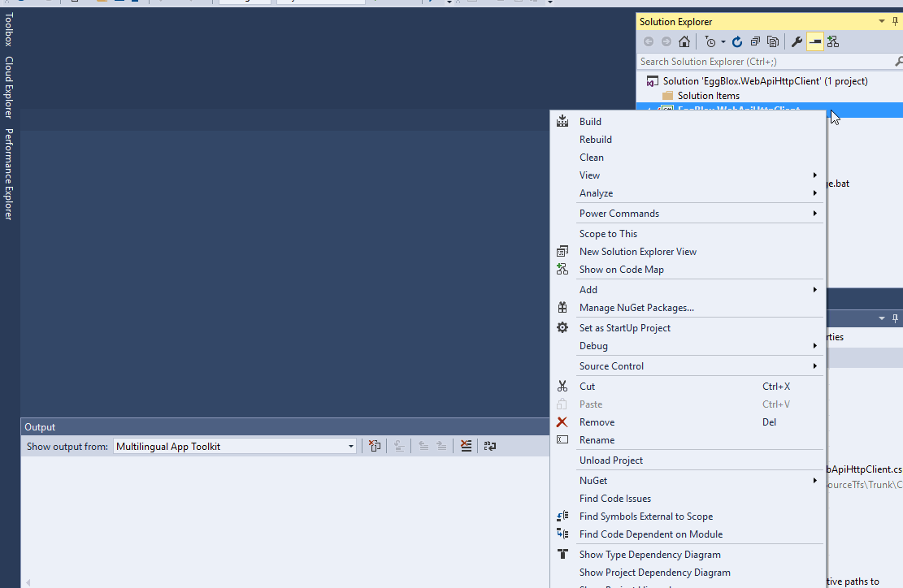903x588 pixels.
Task: Toggle the Properties panel auto-hide pin
Action: (895, 318)
